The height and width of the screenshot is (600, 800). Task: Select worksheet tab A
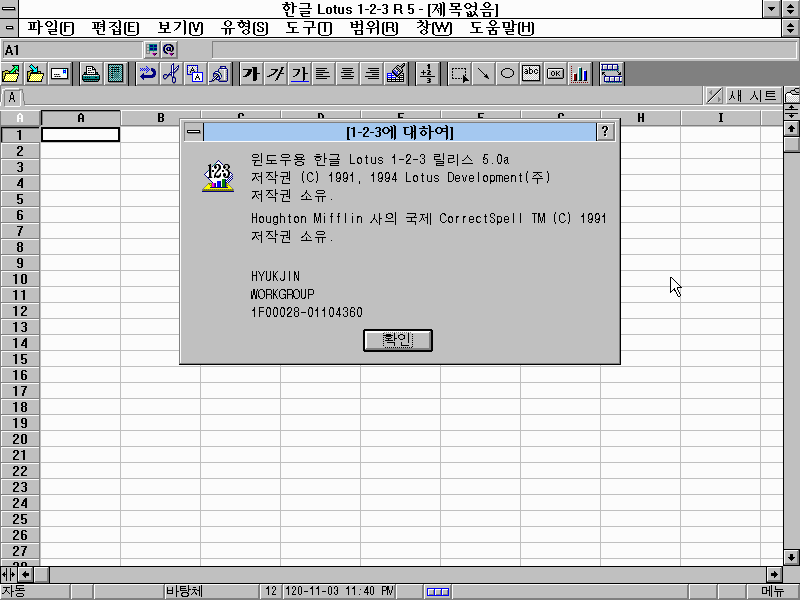click(12, 97)
